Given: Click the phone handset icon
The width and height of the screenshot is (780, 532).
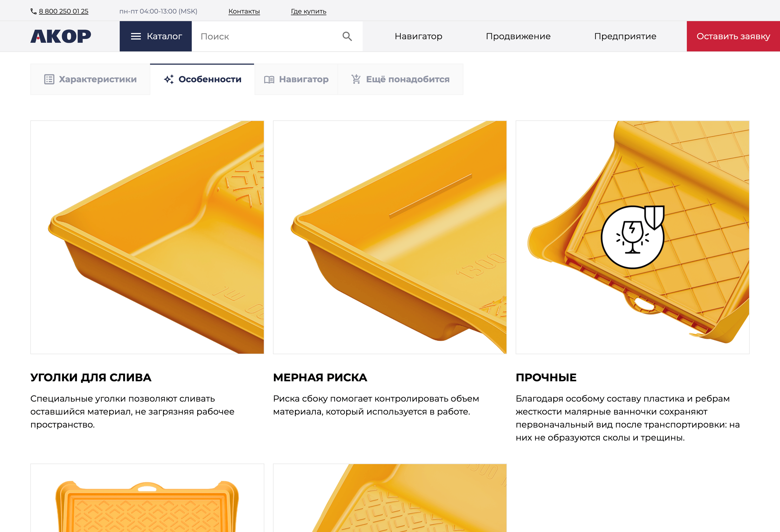Looking at the screenshot, I should click(34, 11).
